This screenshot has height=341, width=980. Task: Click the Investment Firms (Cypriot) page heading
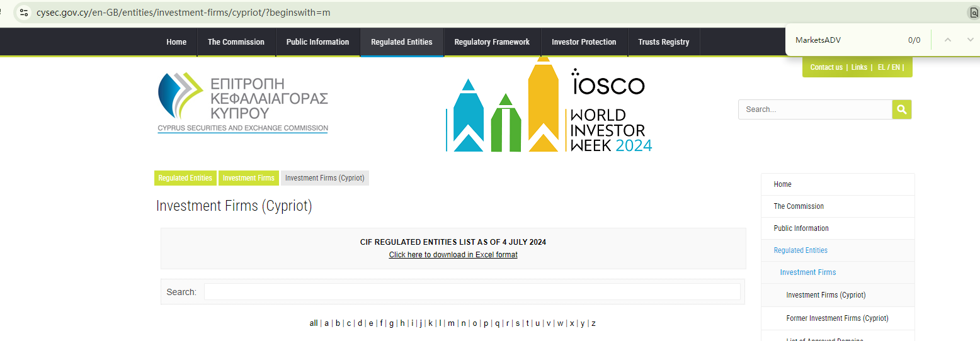(x=234, y=206)
